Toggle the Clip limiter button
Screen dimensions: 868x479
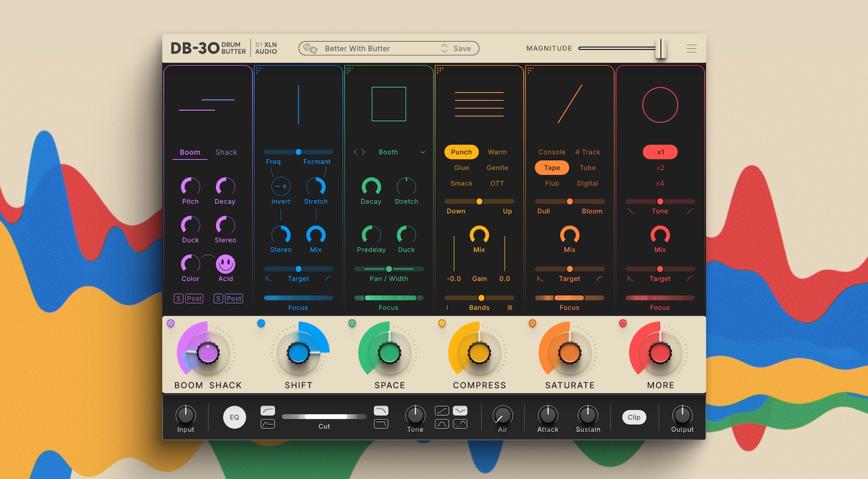pyautogui.click(x=634, y=418)
